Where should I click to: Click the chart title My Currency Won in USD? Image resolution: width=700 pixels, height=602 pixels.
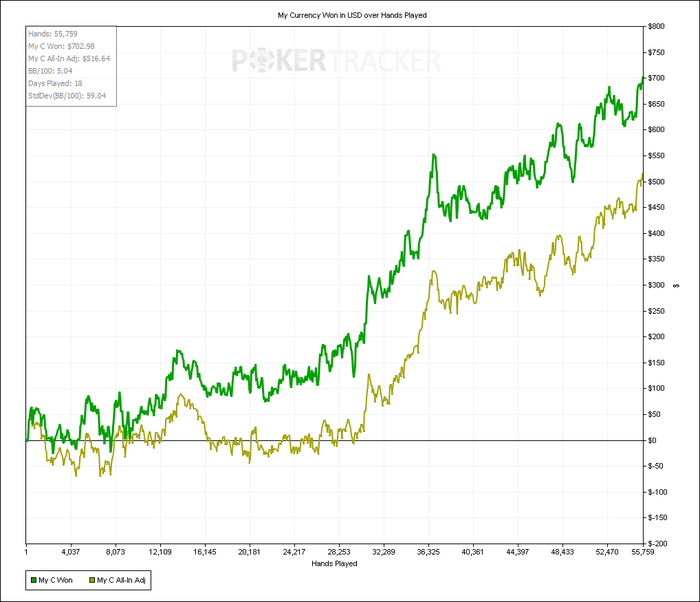352,15
